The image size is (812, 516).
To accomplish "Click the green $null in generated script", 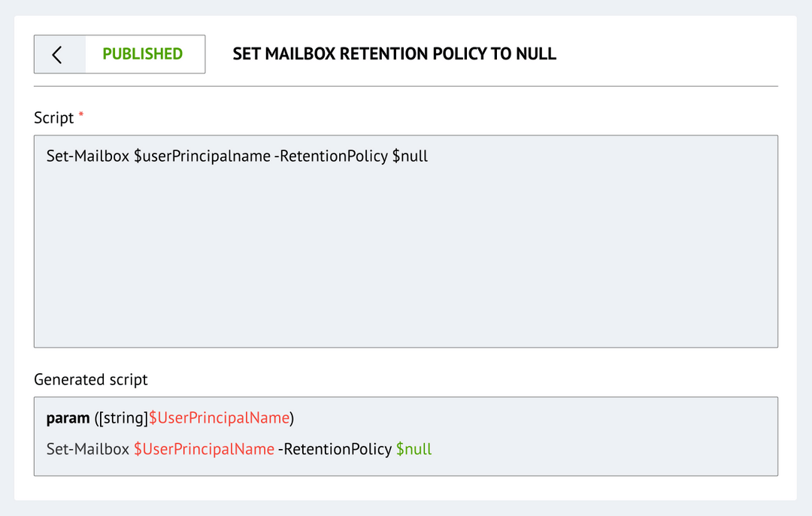I will click(x=414, y=449).
